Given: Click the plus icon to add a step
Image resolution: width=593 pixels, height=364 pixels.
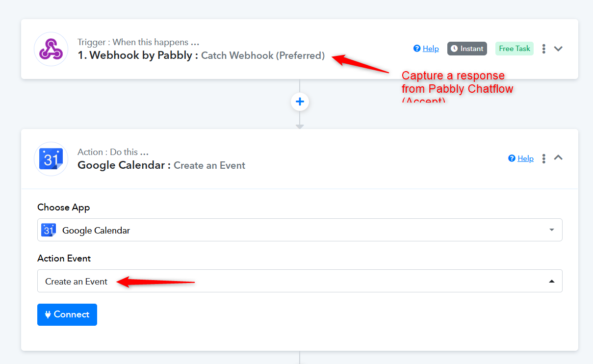Looking at the screenshot, I should (300, 102).
